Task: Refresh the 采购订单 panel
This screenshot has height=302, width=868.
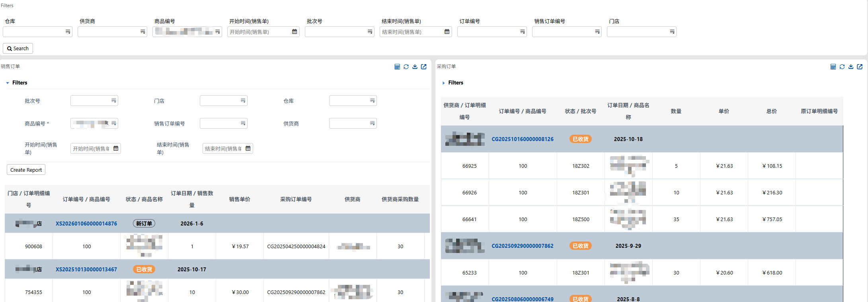Action: (x=842, y=67)
